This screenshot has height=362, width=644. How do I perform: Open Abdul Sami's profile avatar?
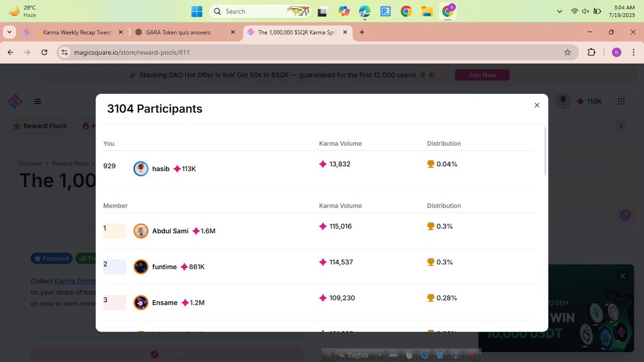(x=141, y=231)
